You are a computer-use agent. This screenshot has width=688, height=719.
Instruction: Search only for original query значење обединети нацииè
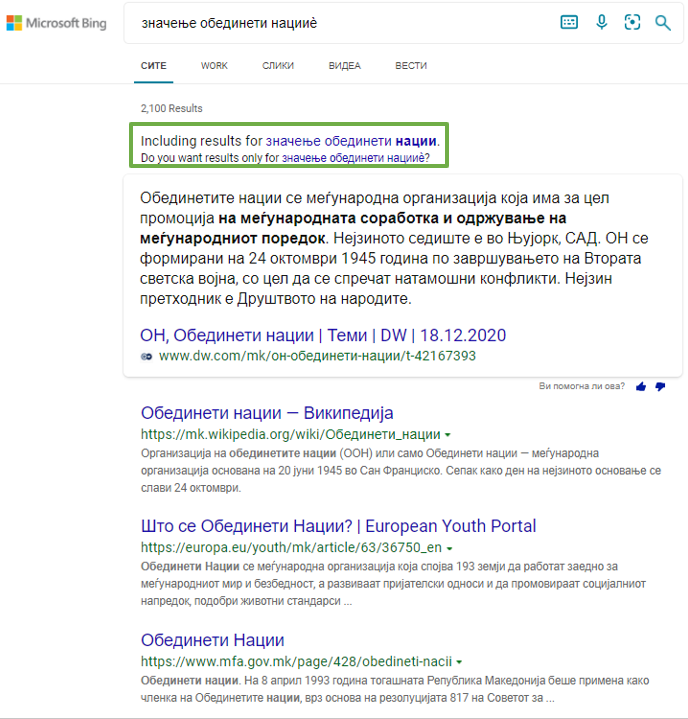[x=354, y=158]
